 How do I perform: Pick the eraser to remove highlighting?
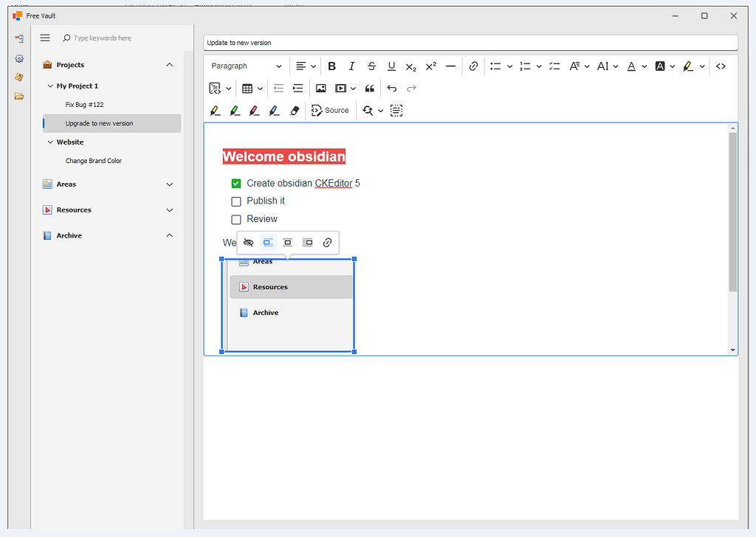[295, 110]
